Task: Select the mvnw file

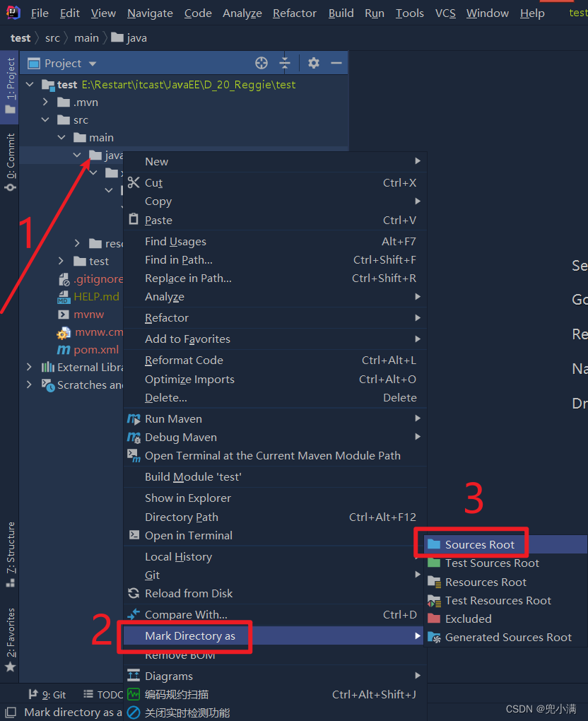Action: coord(81,315)
